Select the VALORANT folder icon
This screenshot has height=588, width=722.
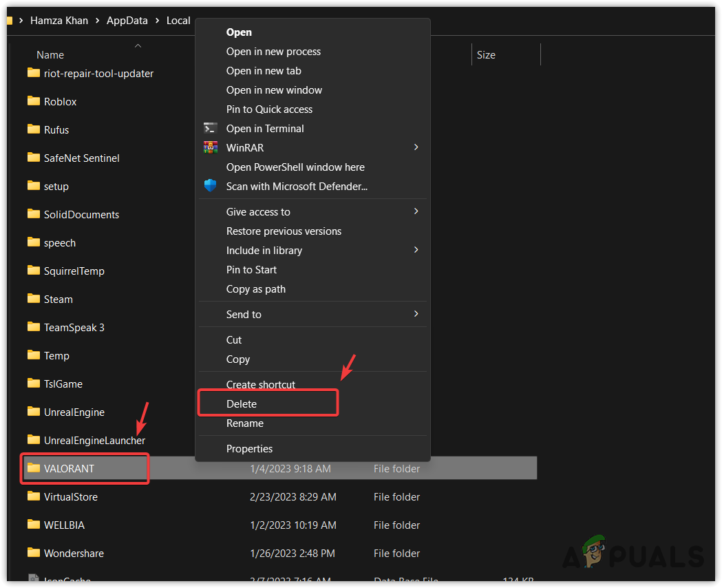(x=33, y=468)
